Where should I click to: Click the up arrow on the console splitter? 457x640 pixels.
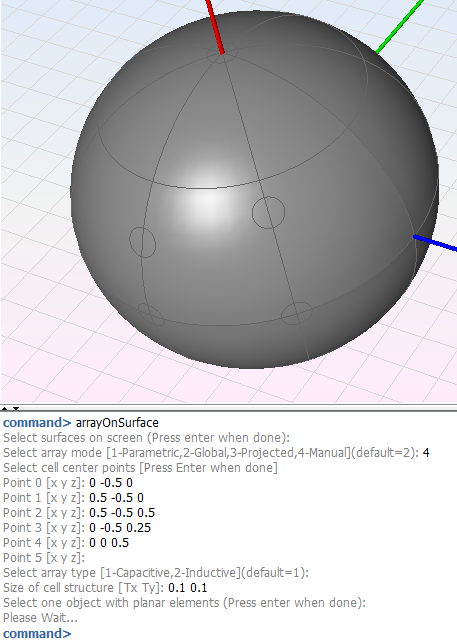4,408
